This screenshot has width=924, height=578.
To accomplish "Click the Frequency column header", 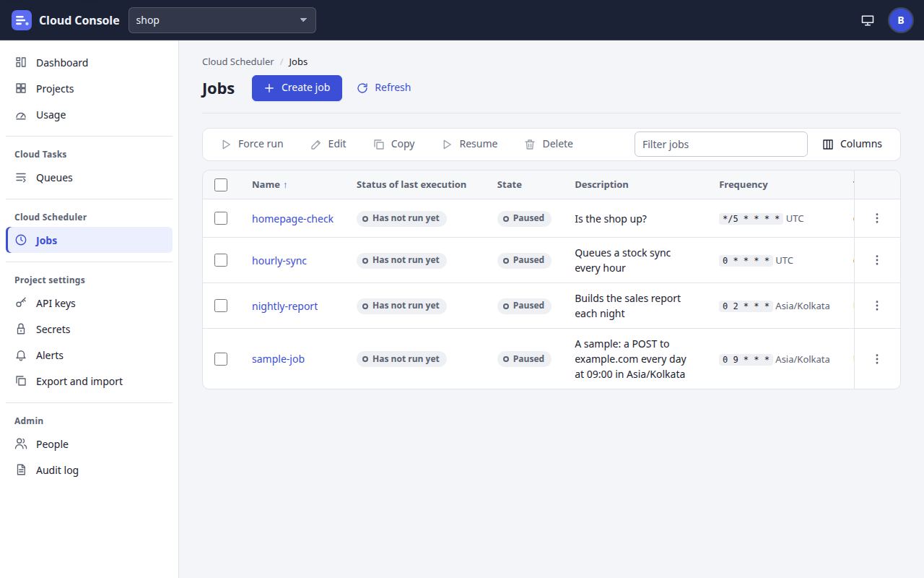I will click(744, 185).
